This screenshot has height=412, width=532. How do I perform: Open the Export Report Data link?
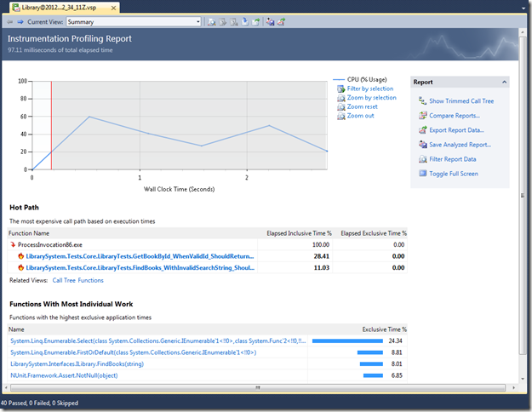click(x=457, y=130)
